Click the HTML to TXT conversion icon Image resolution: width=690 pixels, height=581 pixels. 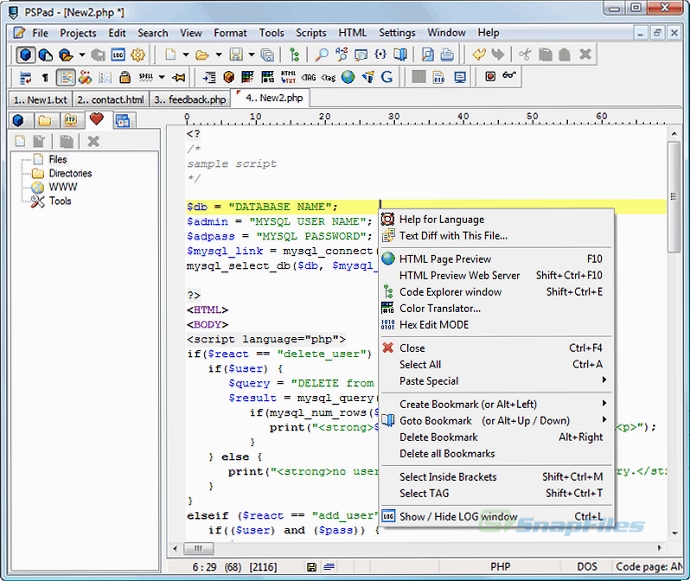pyautogui.click(x=288, y=77)
